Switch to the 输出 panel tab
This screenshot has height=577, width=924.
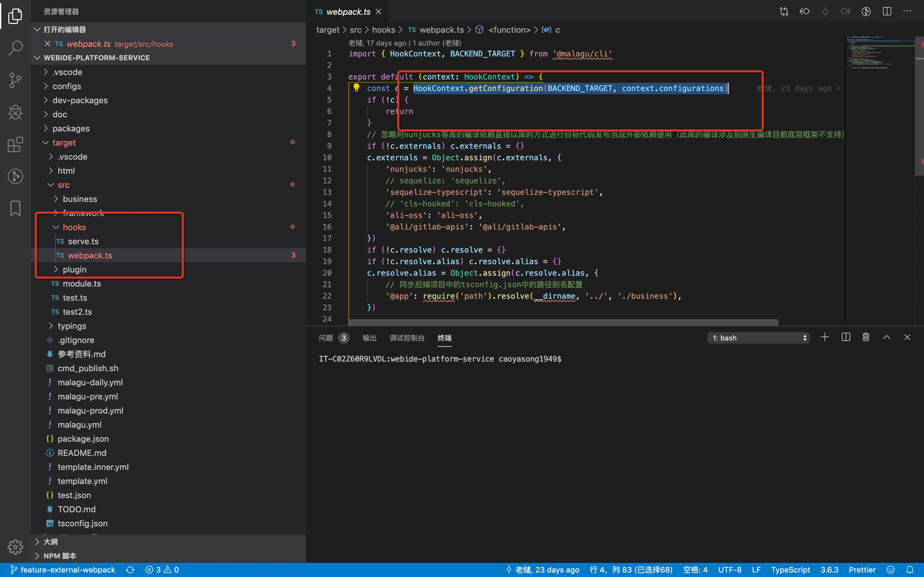pyautogui.click(x=369, y=338)
